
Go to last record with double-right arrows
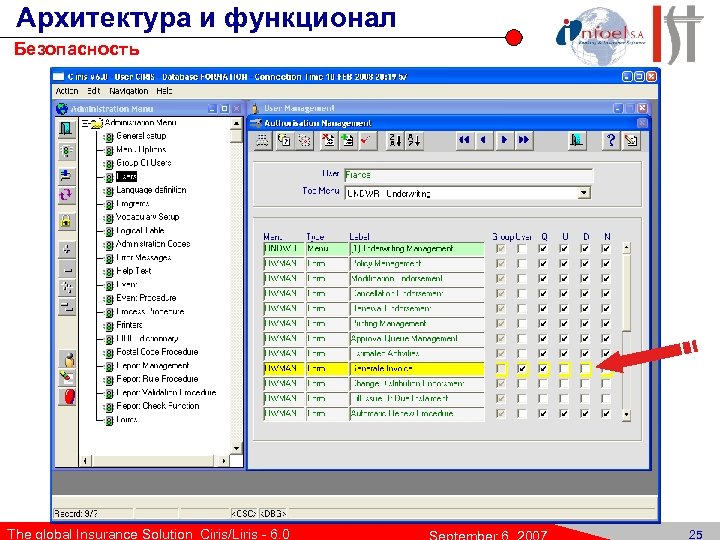click(523, 140)
